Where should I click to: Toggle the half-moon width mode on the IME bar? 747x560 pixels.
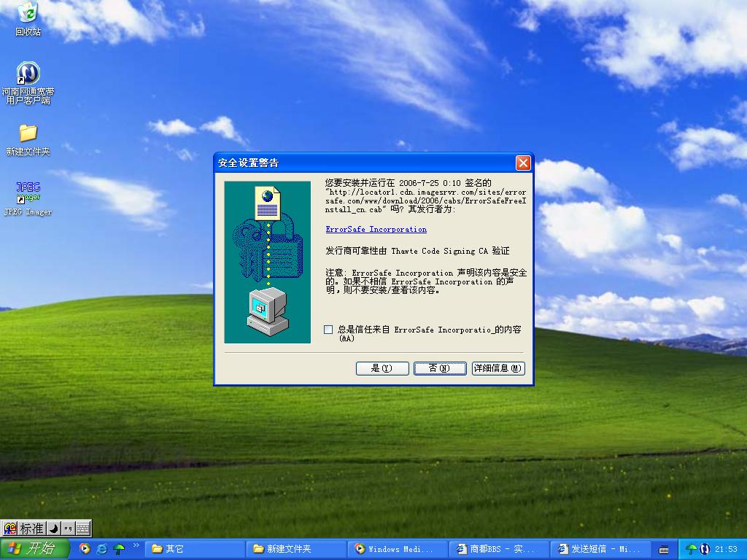[x=54, y=528]
